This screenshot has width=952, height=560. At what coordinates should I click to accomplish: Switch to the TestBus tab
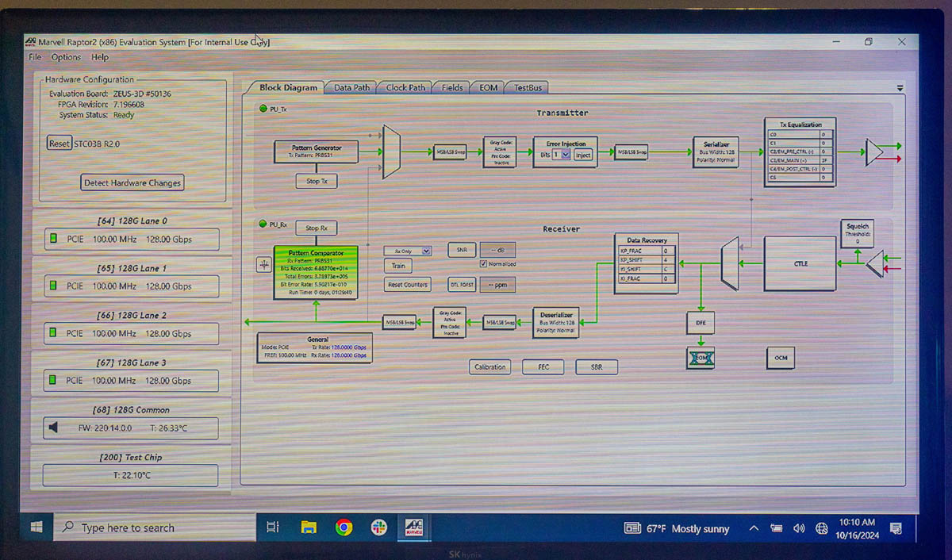tap(528, 88)
